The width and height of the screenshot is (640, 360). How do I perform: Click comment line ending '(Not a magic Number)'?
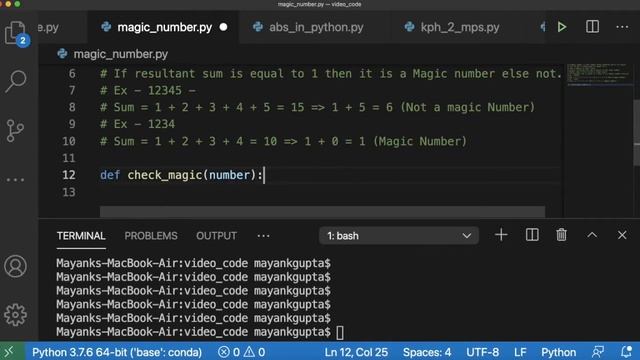pyautogui.click(x=318, y=107)
